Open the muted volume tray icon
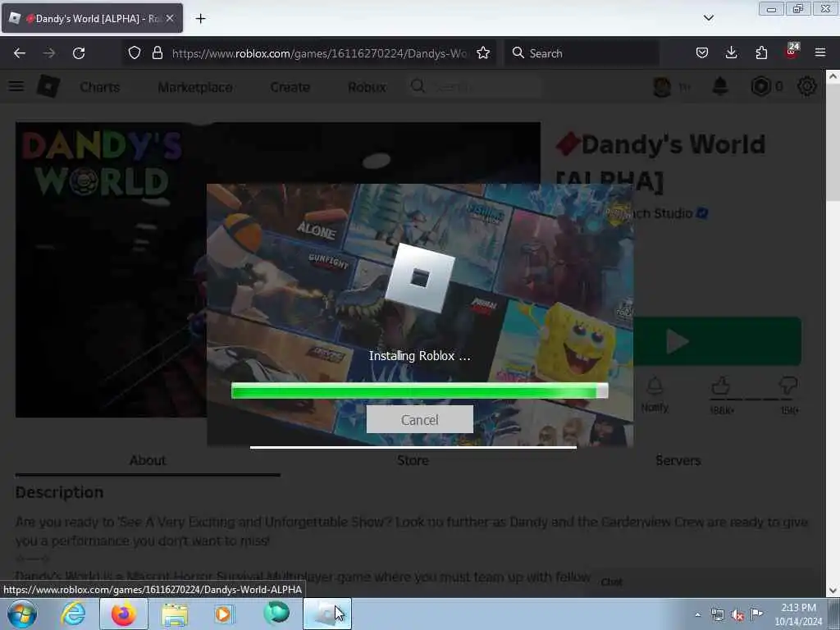 737,614
